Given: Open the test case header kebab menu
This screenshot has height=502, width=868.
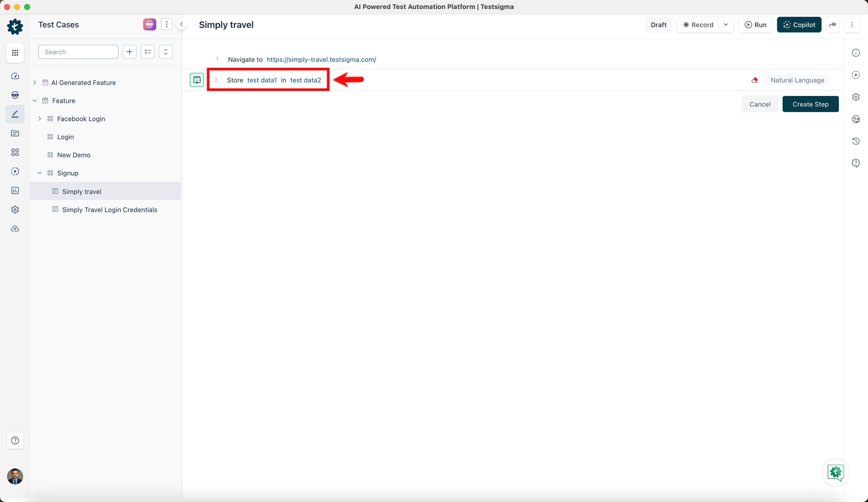Looking at the screenshot, I should tap(852, 25).
